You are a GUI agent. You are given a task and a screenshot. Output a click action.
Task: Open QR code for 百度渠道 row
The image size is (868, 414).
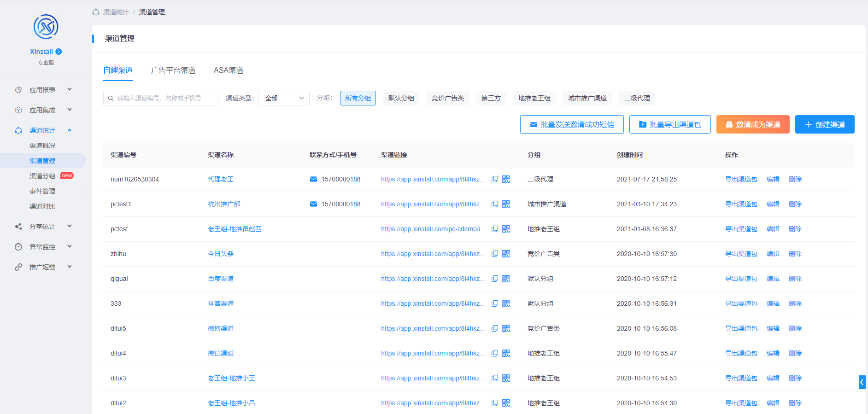click(506, 279)
